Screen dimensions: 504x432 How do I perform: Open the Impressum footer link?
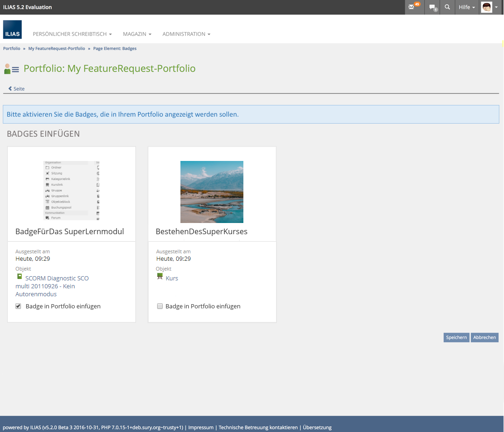[x=200, y=427]
